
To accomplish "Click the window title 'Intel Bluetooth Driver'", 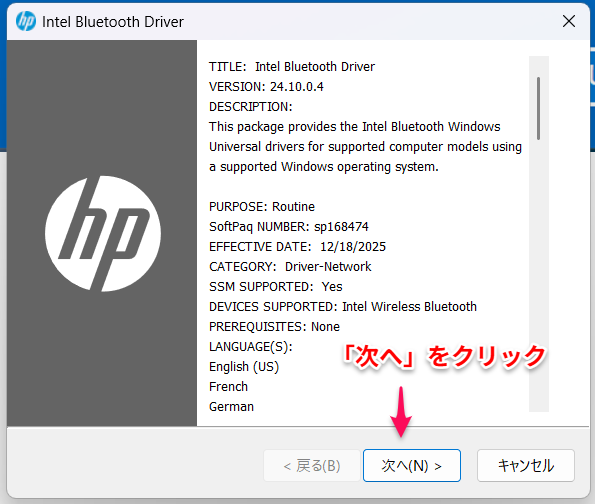I will click(x=113, y=22).
